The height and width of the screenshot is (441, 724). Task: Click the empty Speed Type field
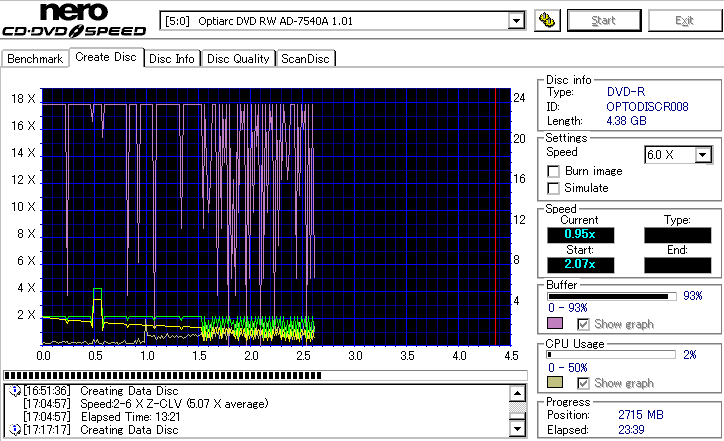coord(677,235)
